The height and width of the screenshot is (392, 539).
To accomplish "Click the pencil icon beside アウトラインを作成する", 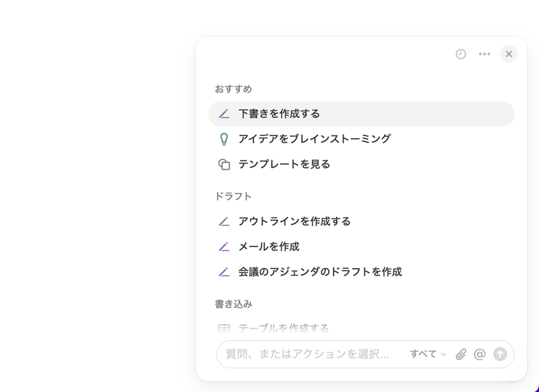I will pyautogui.click(x=224, y=221).
